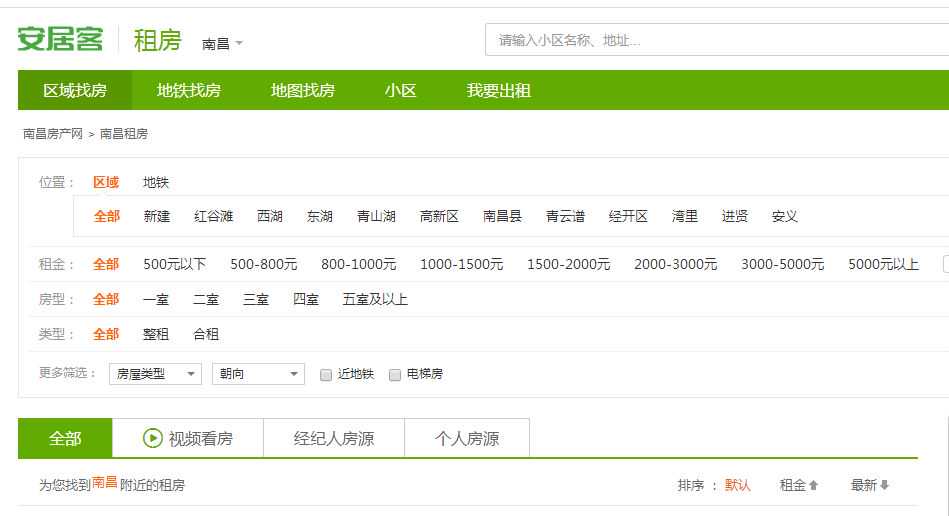Enable the 近地铁 checkbox
This screenshot has height=516, width=949.
click(326, 375)
